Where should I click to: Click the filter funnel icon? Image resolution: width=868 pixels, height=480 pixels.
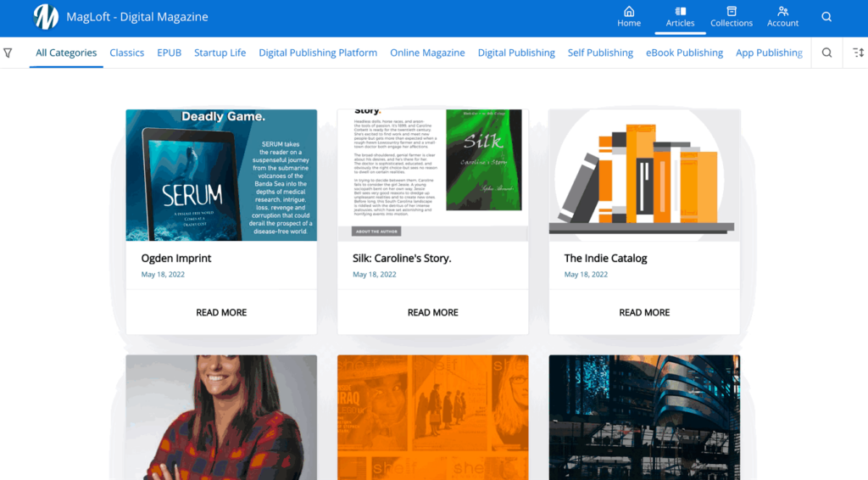(x=8, y=53)
